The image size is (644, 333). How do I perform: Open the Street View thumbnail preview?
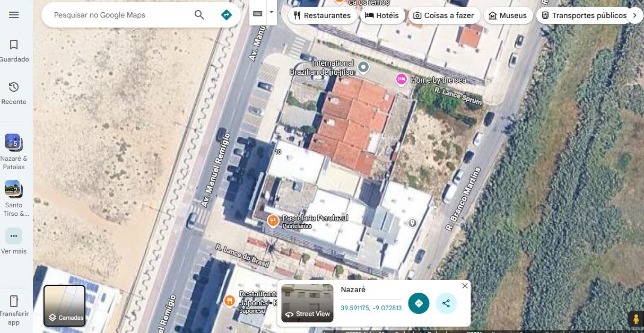[307, 303]
